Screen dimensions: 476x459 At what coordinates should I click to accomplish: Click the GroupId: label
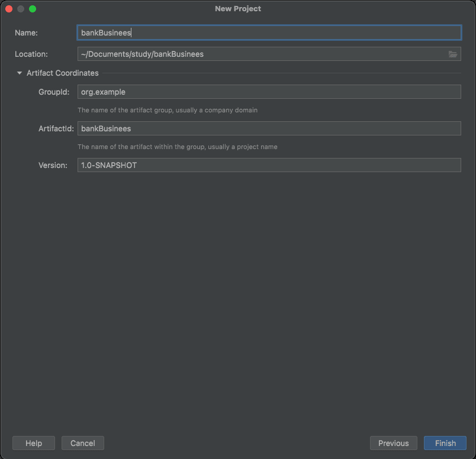coord(54,92)
